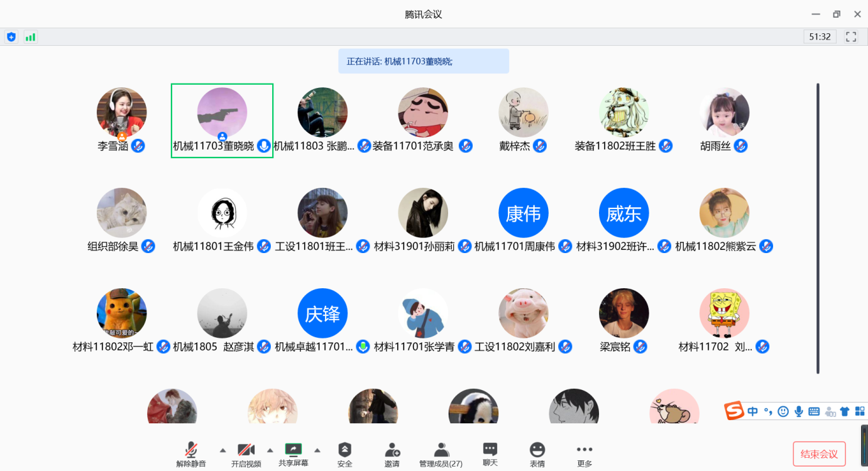Toggle microphone icon beside 李雪涵
This screenshot has height=471, width=868.
click(138, 146)
